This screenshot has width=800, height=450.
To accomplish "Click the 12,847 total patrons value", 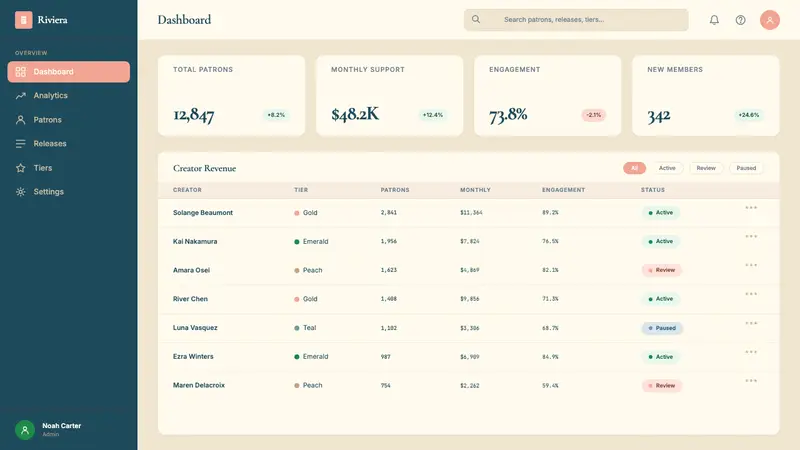I will pyautogui.click(x=193, y=115).
